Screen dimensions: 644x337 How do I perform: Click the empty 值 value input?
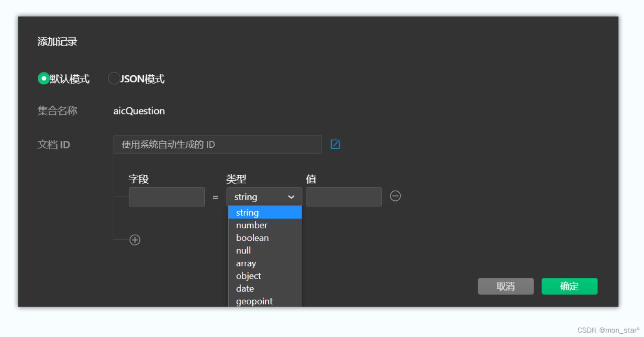coord(344,197)
